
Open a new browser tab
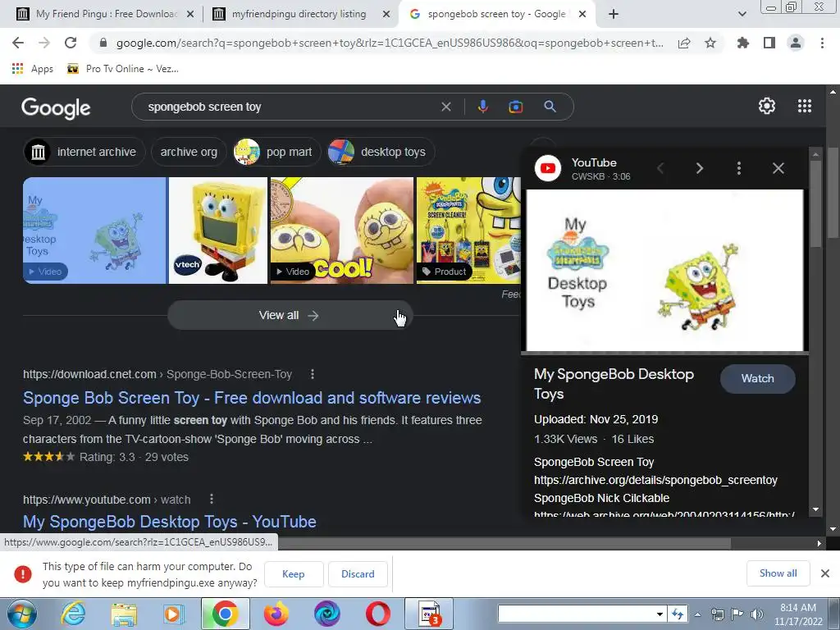(614, 14)
